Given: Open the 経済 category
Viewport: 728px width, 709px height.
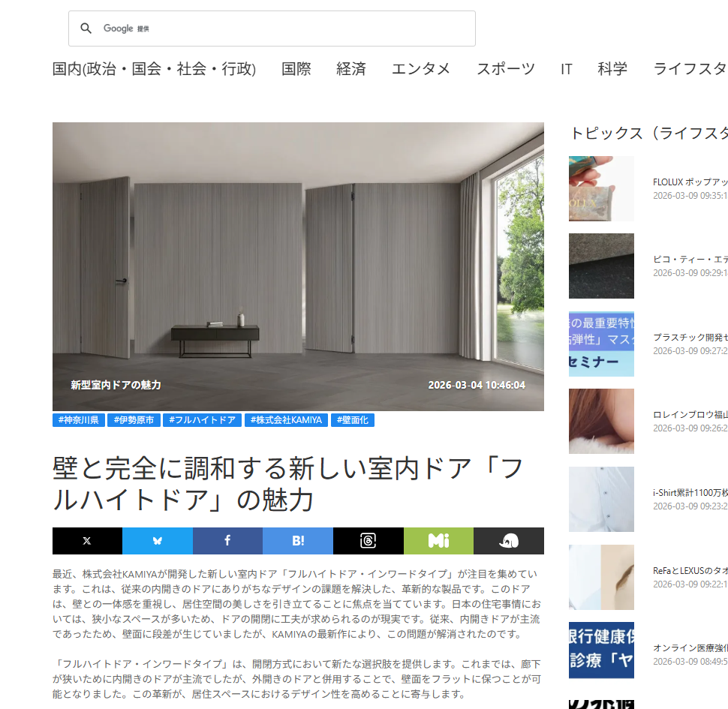Looking at the screenshot, I should [351, 69].
